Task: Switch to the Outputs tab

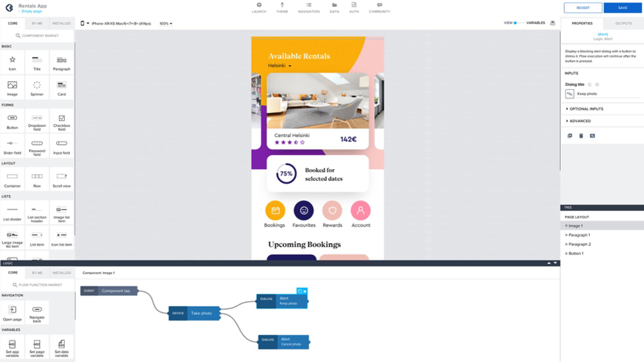Action: tap(623, 23)
